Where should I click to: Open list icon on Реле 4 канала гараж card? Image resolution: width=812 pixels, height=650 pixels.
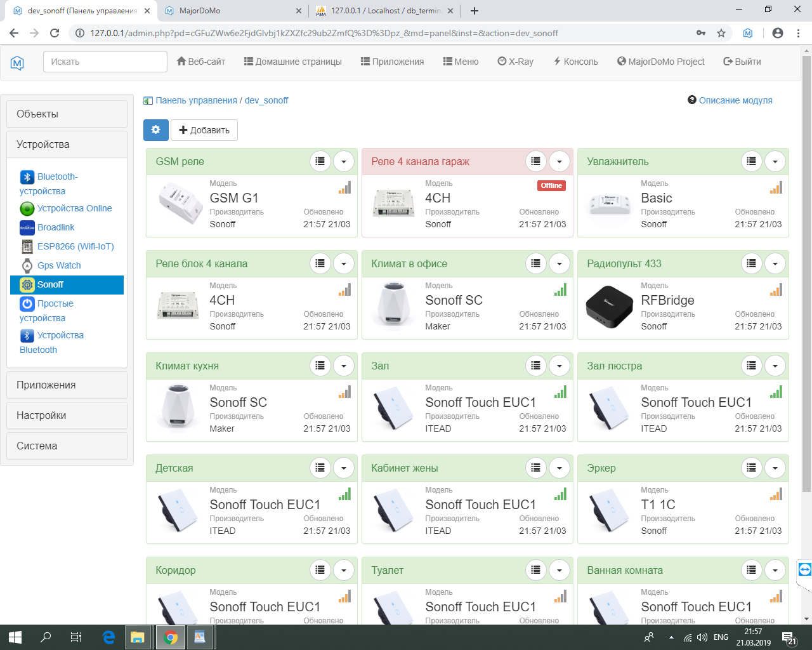click(536, 162)
